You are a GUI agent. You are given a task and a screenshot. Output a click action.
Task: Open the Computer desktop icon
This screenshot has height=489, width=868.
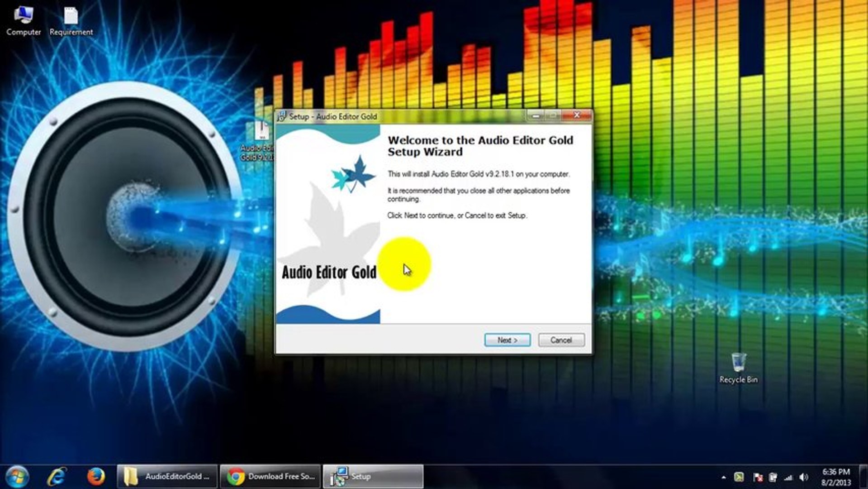[23, 21]
